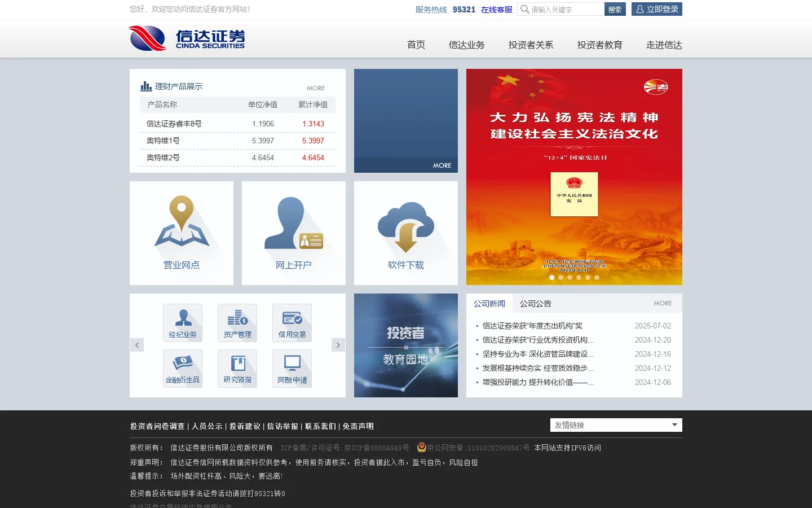Select the fifth banner carousel dot
This screenshot has width=812, height=508.
click(588, 277)
